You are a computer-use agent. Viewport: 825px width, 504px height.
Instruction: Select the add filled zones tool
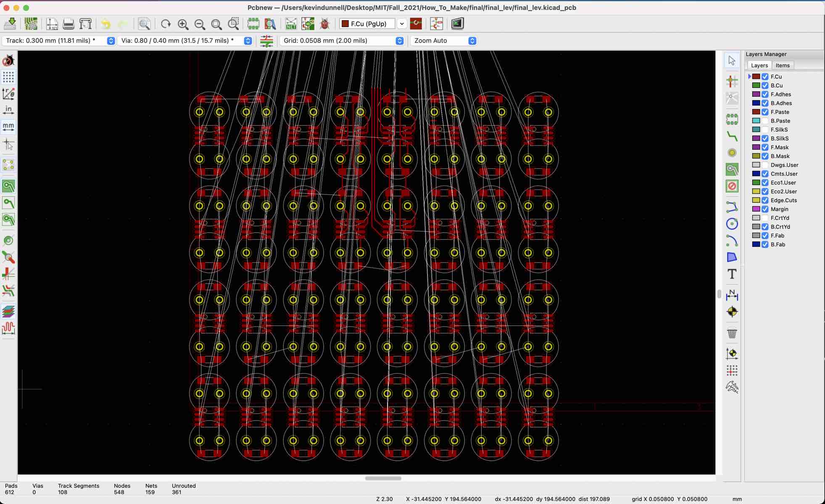click(x=732, y=169)
